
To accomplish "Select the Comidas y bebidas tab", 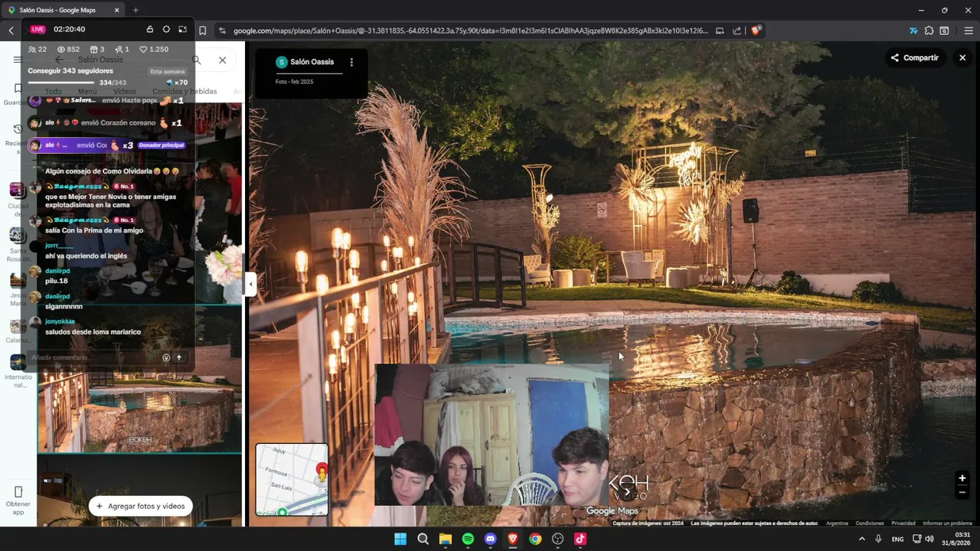I will (x=185, y=92).
